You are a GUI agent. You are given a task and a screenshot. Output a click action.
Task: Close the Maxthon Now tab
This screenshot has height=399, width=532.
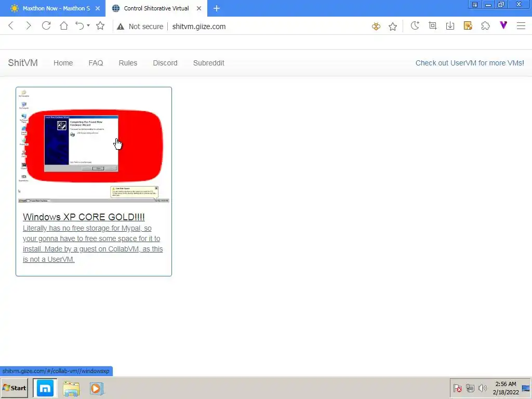(98, 8)
